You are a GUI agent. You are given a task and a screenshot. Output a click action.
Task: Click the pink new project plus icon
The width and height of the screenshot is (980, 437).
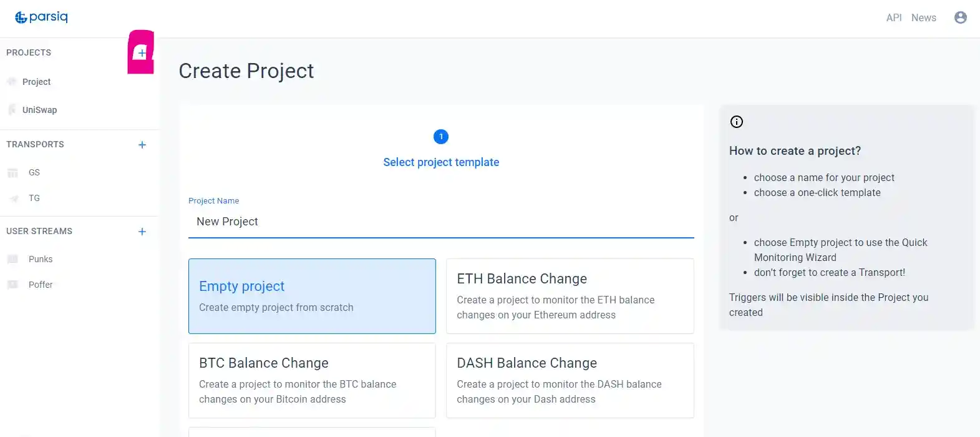[x=140, y=53]
